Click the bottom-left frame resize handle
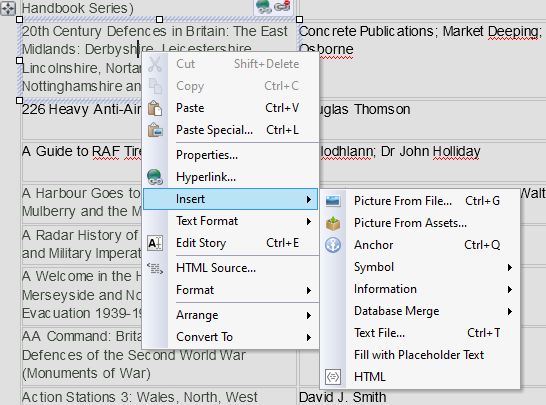 [x=20, y=101]
